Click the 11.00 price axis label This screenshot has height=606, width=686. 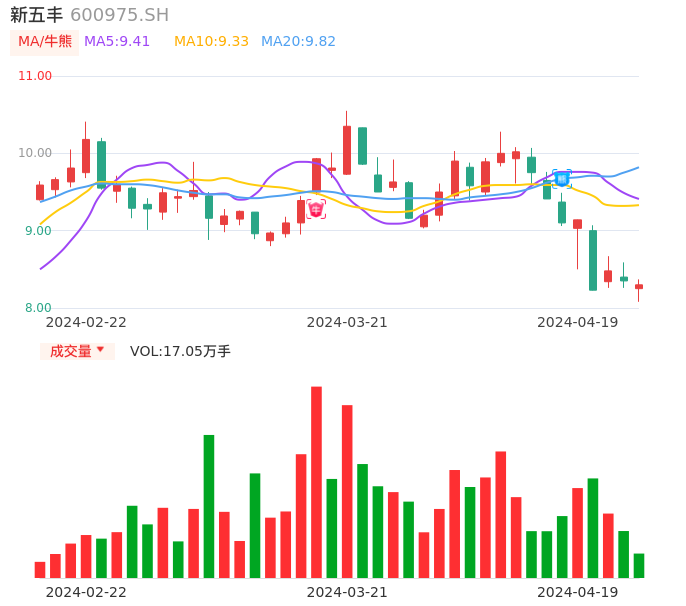35,76
